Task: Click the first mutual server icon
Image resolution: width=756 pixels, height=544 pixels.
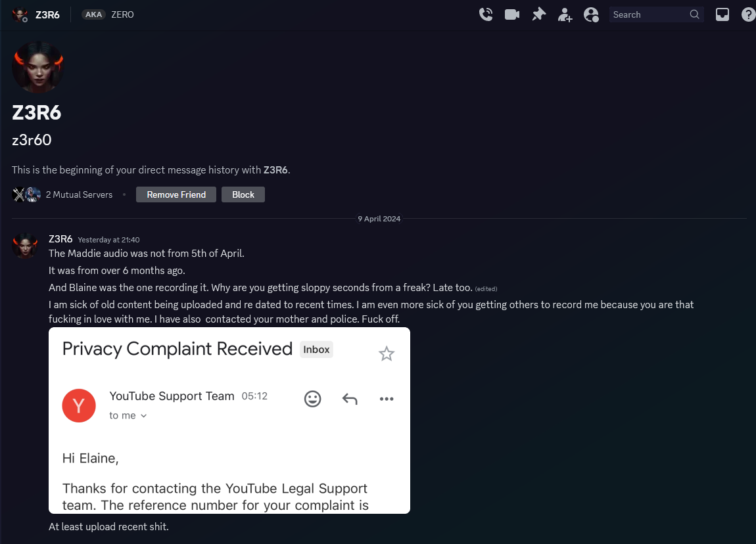Action: click(x=18, y=194)
